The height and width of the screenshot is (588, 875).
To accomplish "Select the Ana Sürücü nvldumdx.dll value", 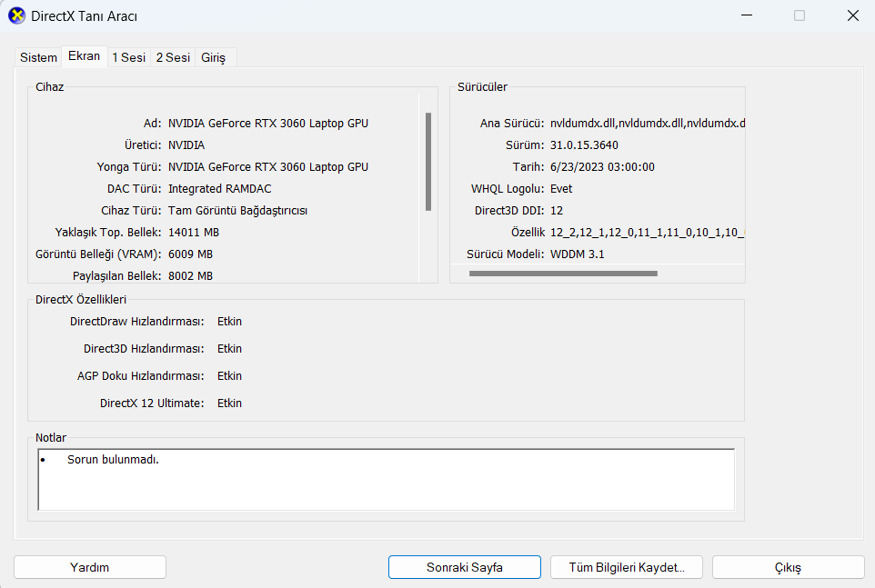I will (648, 124).
